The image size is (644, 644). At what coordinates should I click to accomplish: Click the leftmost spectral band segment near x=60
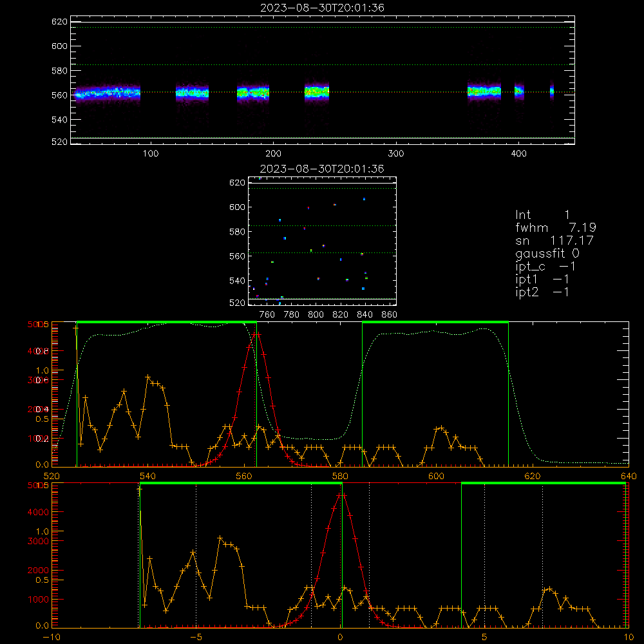pos(107,93)
